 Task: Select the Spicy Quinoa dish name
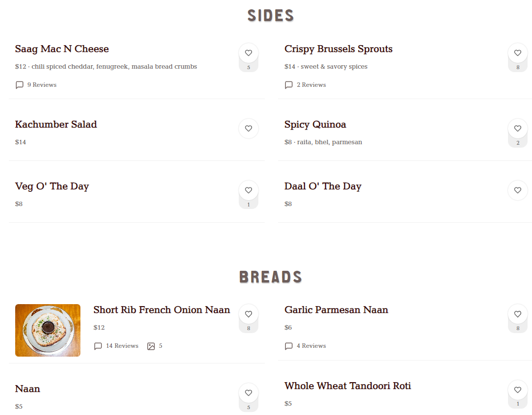pyautogui.click(x=315, y=125)
